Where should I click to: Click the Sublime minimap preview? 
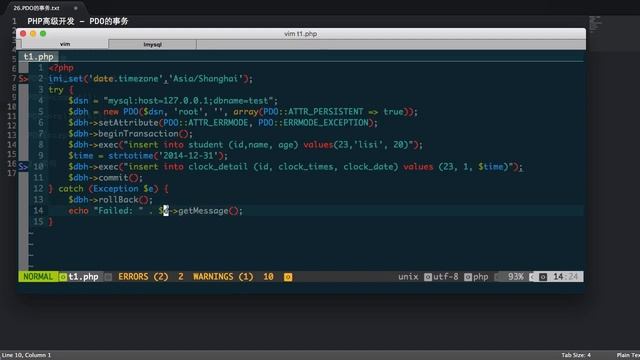click(x=595, y=24)
